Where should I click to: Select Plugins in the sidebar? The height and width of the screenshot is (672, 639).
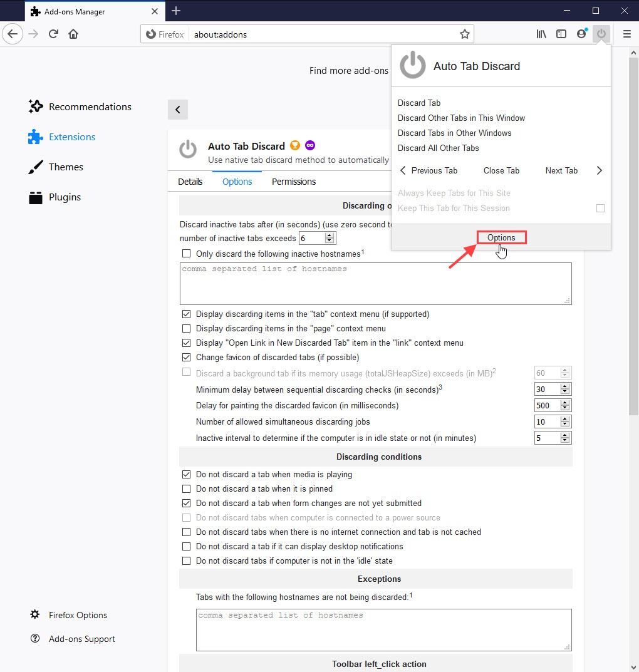point(65,197)
